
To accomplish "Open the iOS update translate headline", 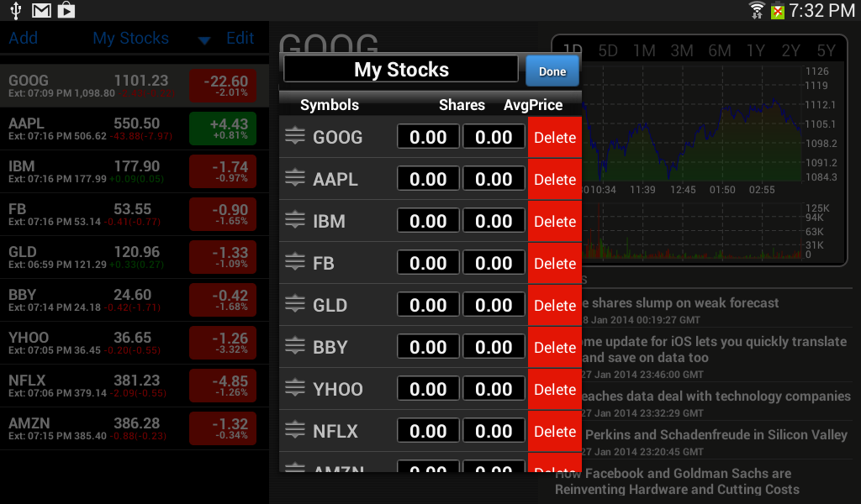I will [x=714, y=349].
